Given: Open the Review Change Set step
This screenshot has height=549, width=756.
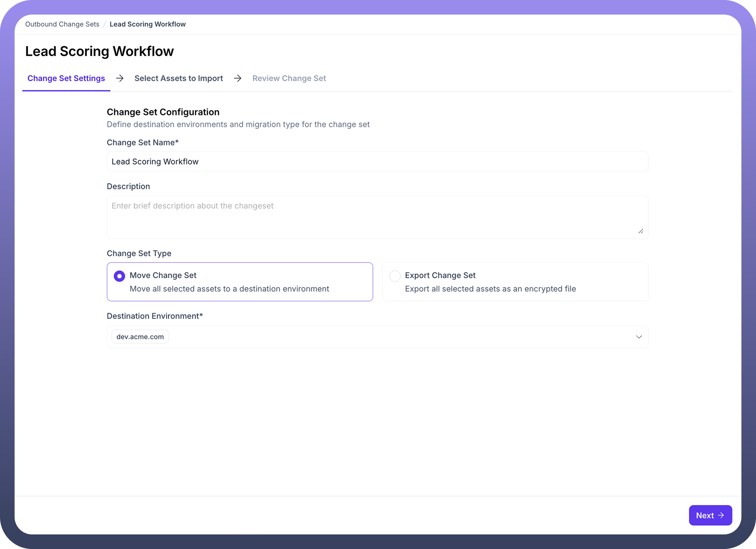Looking at the screenshot, I should pos(289,78).
